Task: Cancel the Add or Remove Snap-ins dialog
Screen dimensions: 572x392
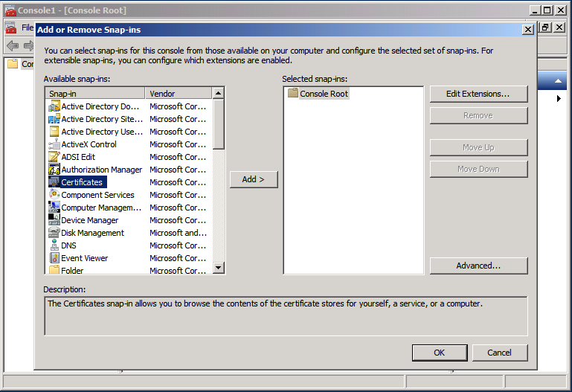Action: (x=499, y=353)
